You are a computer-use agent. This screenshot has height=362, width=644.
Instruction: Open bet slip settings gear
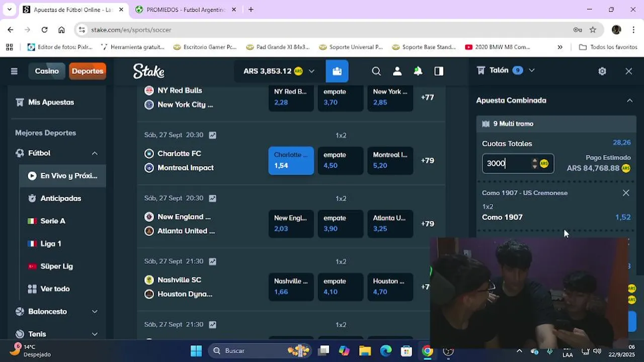pos(602,71)
